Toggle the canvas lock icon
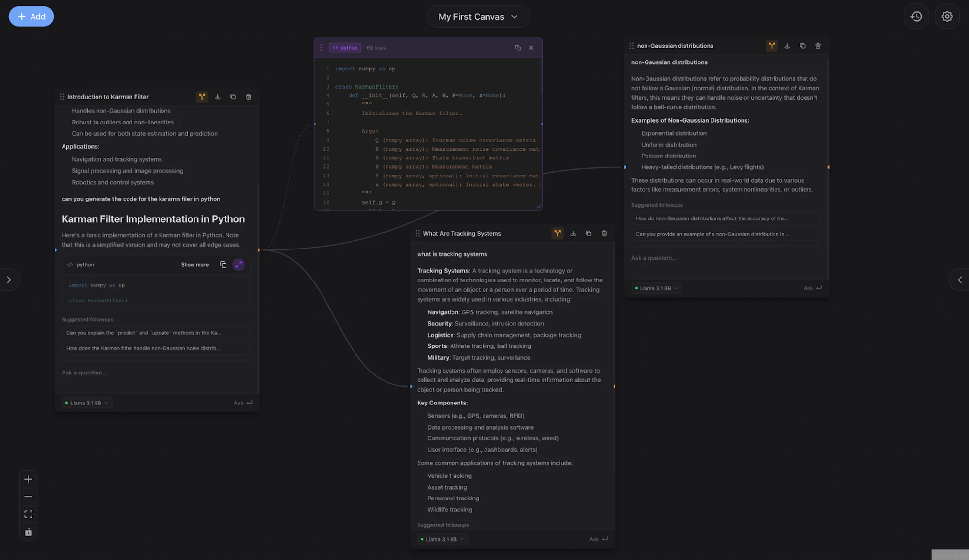Screen dimensions: 969x560 (x=28, y=532)
